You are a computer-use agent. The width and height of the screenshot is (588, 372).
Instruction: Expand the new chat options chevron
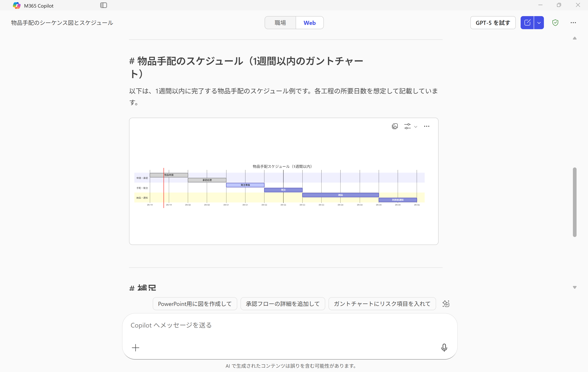pos(539,22)
